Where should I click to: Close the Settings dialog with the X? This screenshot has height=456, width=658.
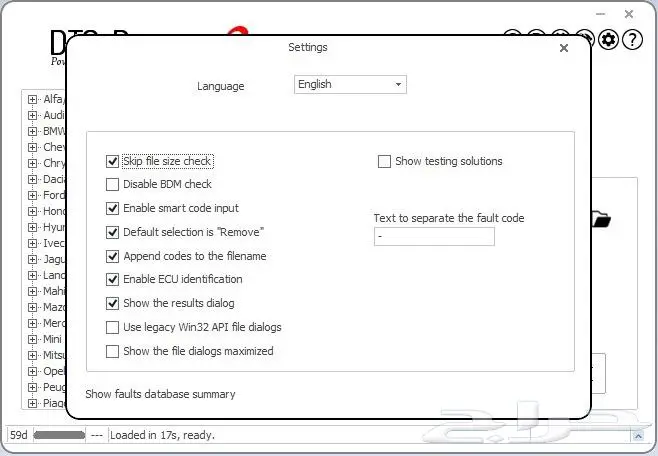(563, 48)
